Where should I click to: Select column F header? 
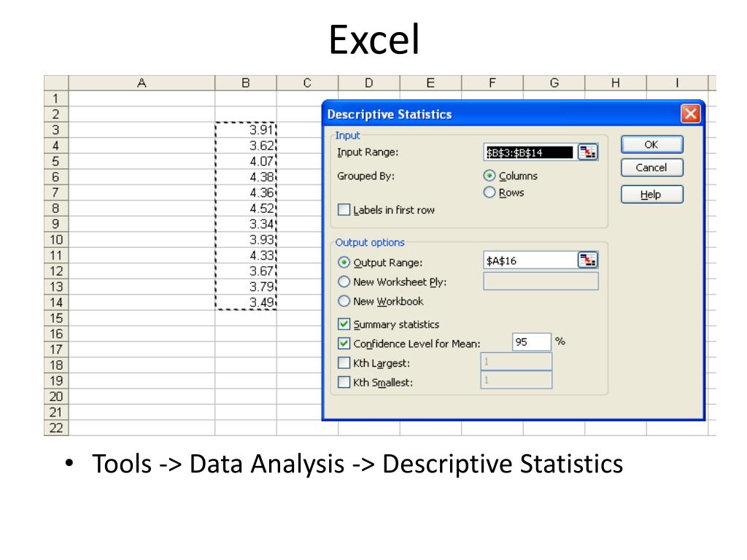pos(492,83)
